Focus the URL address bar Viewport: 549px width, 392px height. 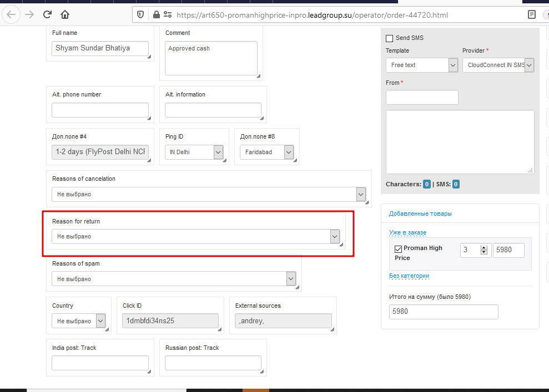pos(312,15)
